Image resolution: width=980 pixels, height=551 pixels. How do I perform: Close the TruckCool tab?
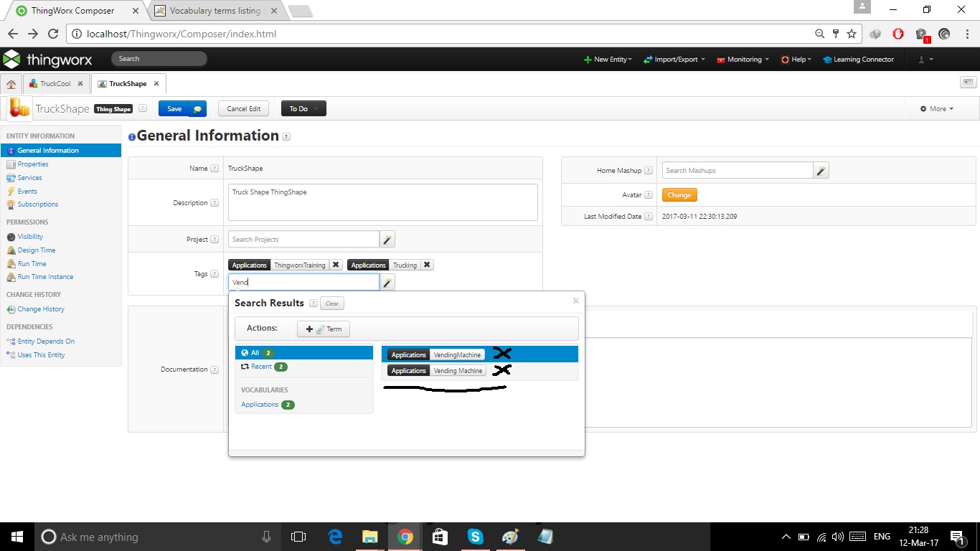80,84
